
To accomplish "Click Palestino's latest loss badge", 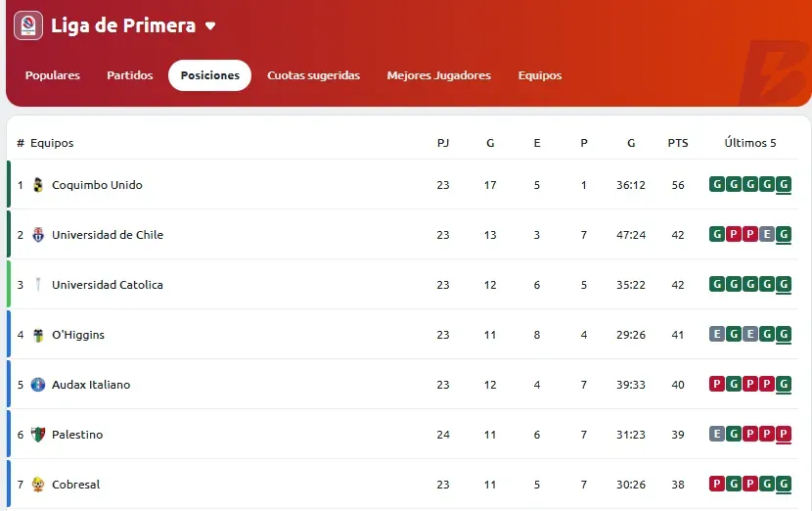I will tap(783, 435).
